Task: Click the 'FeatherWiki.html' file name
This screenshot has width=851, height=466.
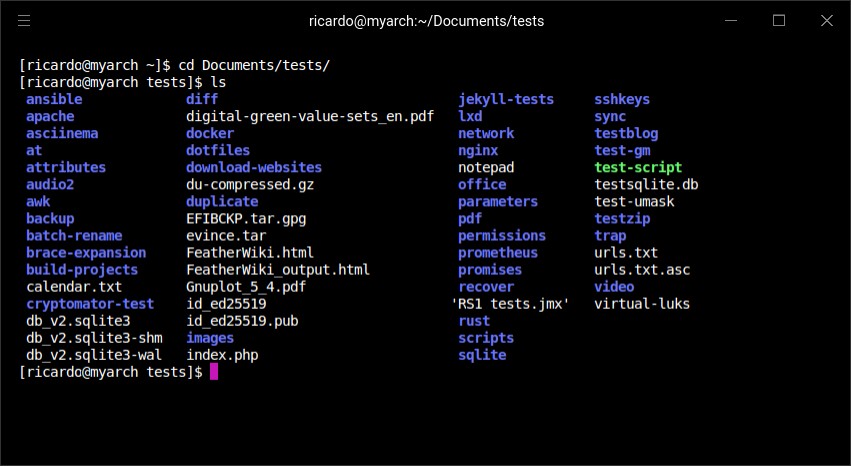Action: coord(250,253)
